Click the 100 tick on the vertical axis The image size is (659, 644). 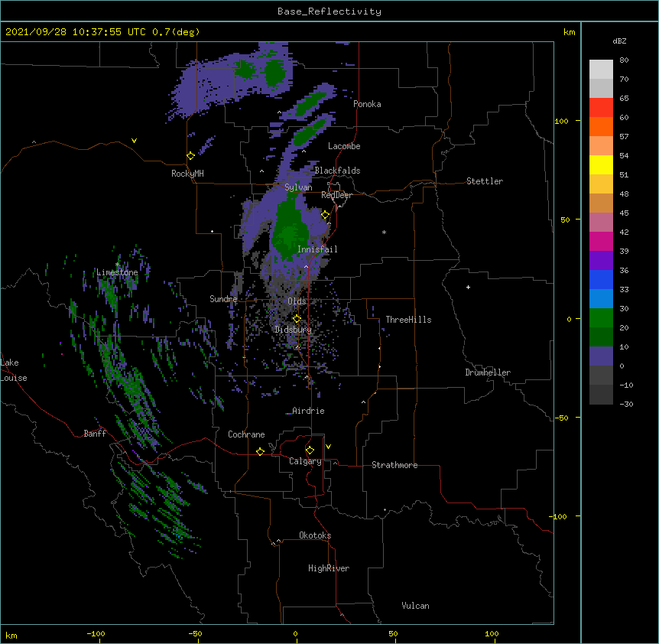point(561,121)
